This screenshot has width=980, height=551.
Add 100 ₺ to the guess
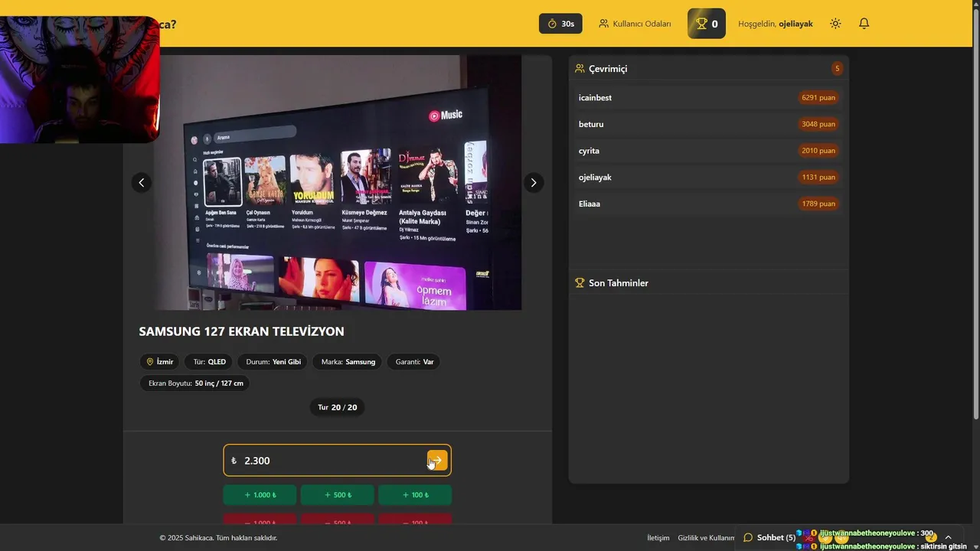tap(415, 495)
